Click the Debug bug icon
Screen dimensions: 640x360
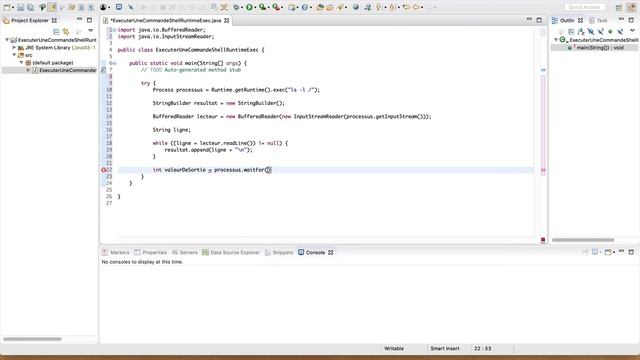[x=236, y=7]
